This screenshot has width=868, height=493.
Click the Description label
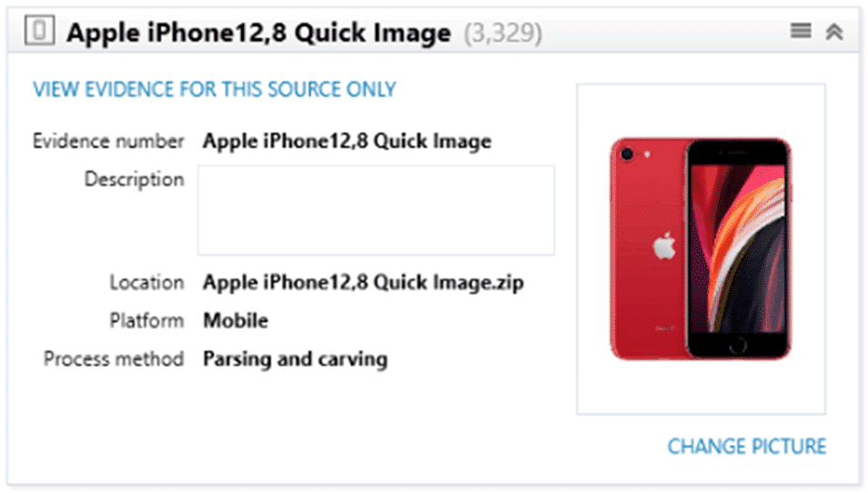pos(134,179)
